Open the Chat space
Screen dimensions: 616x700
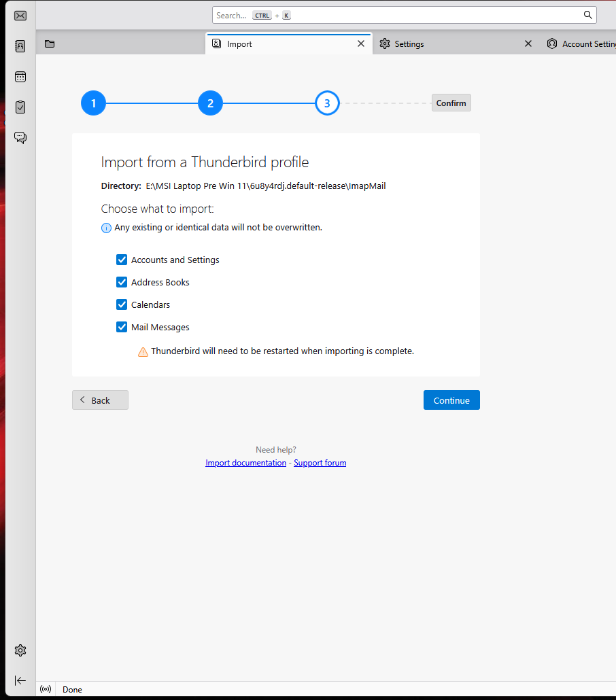click(20, 137)
